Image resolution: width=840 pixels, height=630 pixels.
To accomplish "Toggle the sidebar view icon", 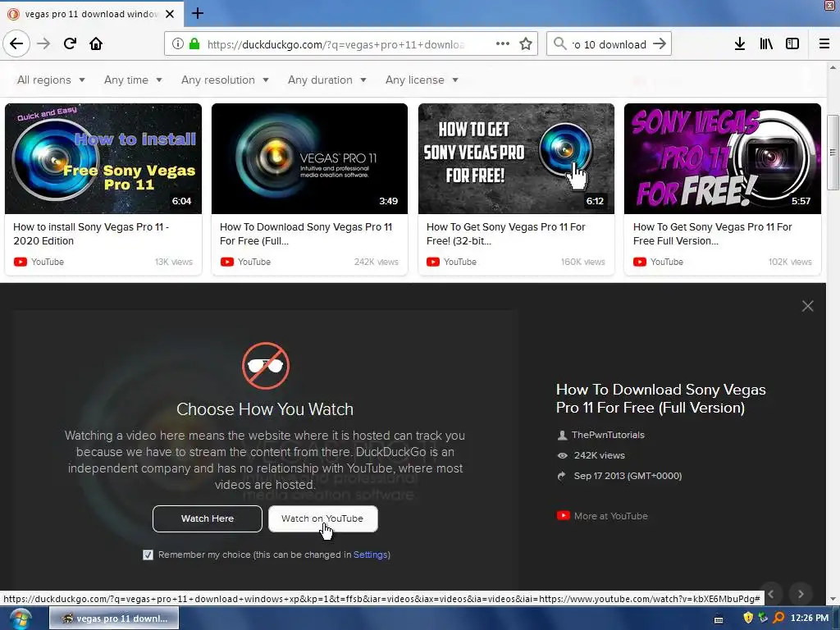I will (x=792, y=44).
